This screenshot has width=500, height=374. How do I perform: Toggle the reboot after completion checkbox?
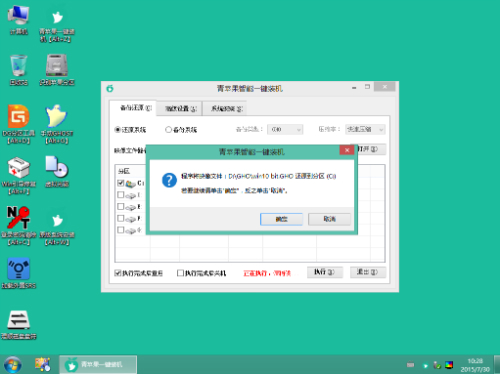[x=117, y=273]
